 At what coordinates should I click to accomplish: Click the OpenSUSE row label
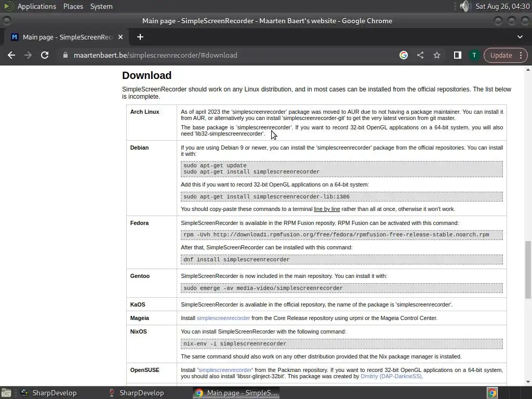(x=144, y=370)
